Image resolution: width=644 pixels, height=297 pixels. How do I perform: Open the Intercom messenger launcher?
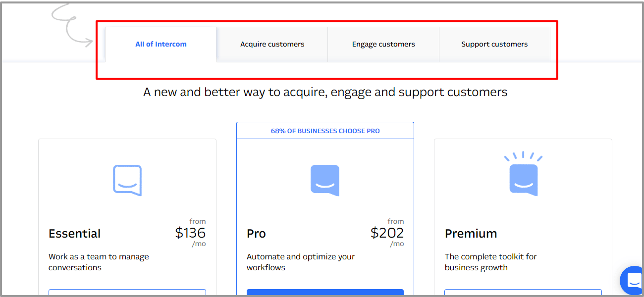[x=634, y=280]
